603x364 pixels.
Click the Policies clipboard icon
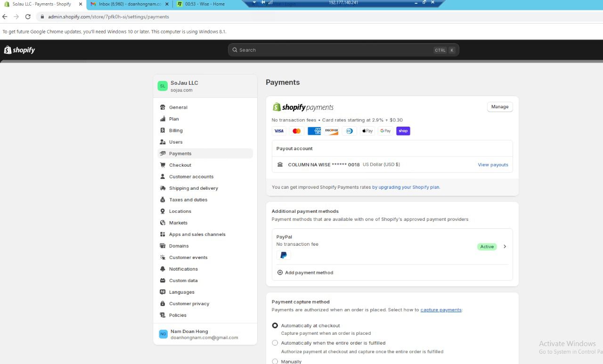[x=163, y=315]
